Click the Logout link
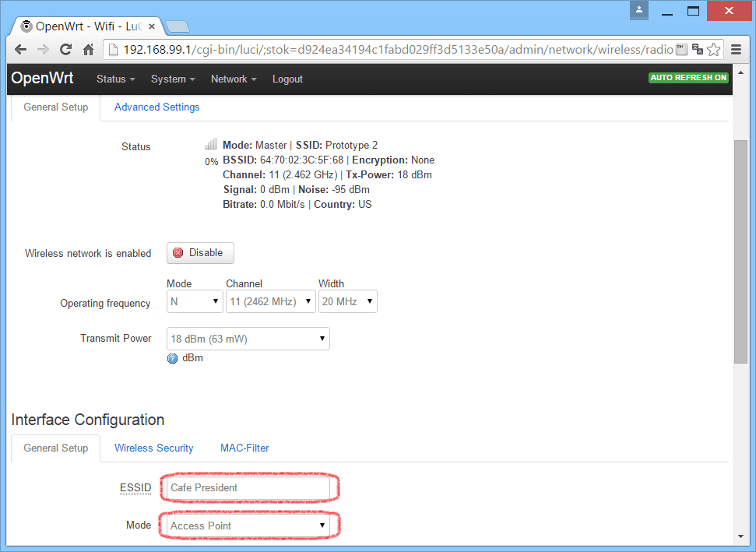The image size is (756, 552). [x=287, y=79]
